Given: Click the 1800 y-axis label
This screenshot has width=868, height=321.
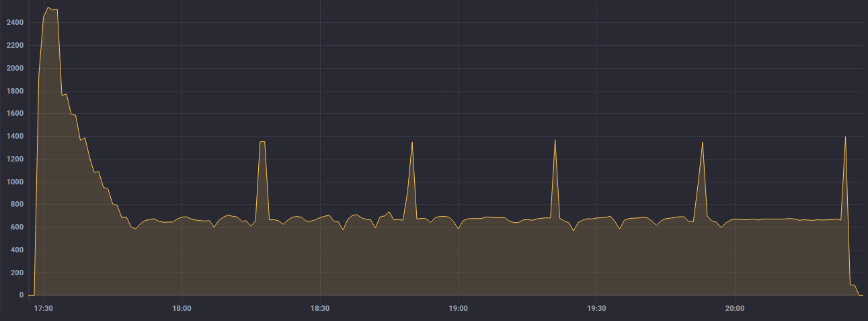Looking at the screenshot, I should (x=15, y=91).
